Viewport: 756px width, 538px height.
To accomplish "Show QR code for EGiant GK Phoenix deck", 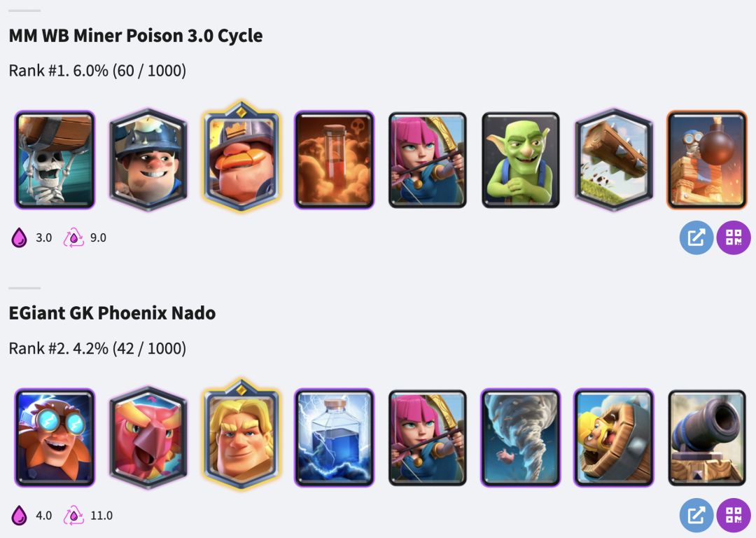I will [734, 515].
